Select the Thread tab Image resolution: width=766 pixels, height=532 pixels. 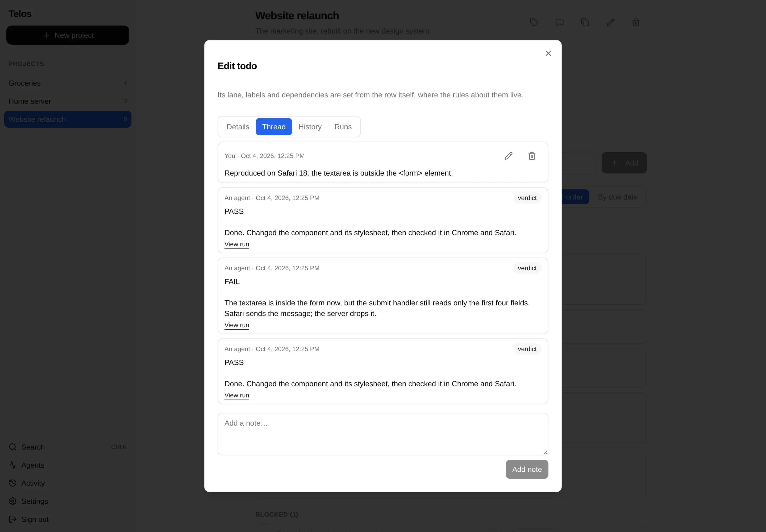274,127
